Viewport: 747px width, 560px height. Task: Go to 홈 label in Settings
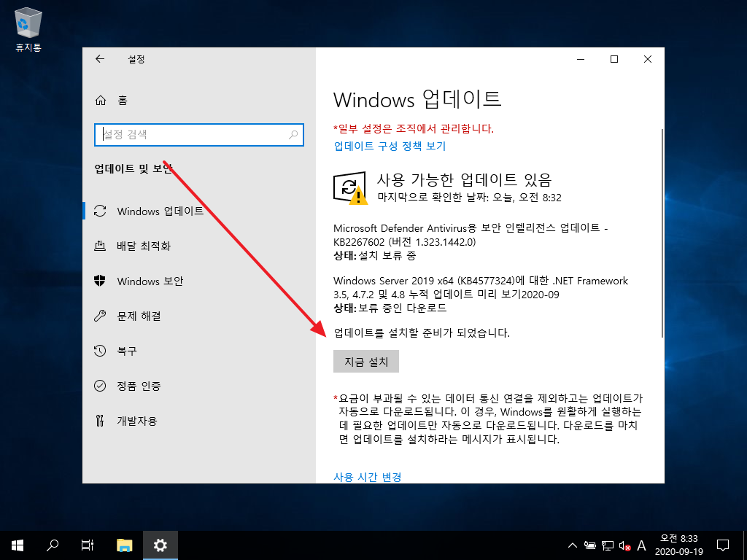123,100
